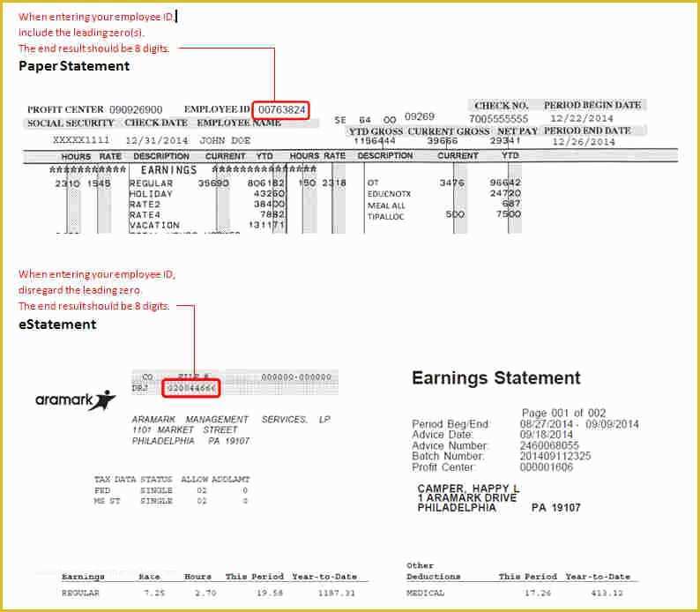
Task: Click MEDICAL deduction row label
Action: tap(426, 593)
